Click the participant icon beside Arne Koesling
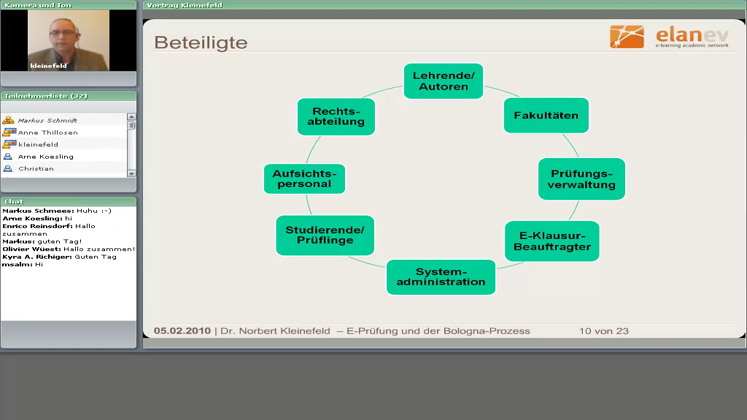 8,156
